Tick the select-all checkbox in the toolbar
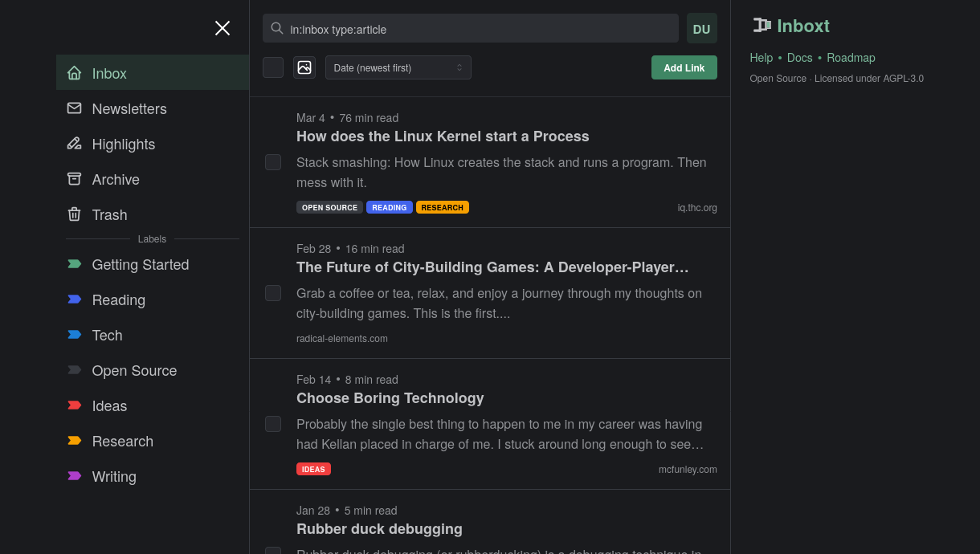 [273, 67]
